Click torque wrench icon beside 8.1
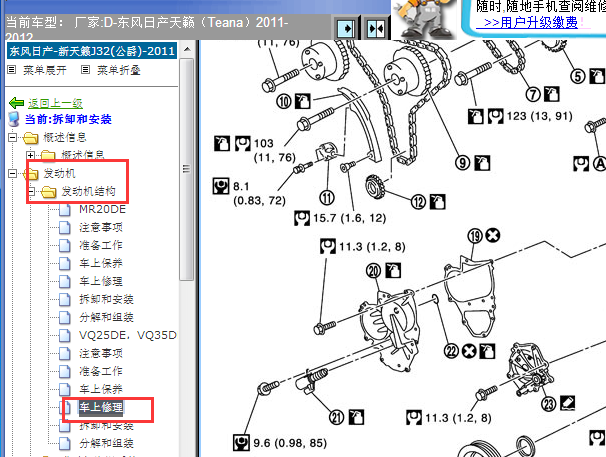Viewport: 606px width, 457px height. pos(221,186)
